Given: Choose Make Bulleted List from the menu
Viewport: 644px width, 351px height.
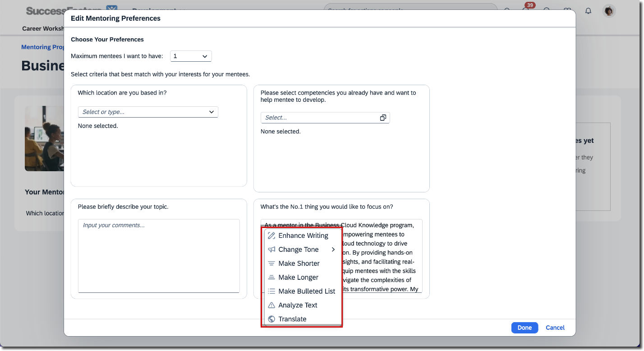Looking at the screenshot, I should [x=307, y=291].
